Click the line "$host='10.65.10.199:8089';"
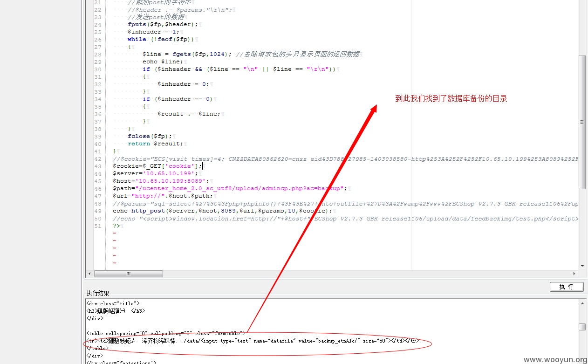 point(161,181)
